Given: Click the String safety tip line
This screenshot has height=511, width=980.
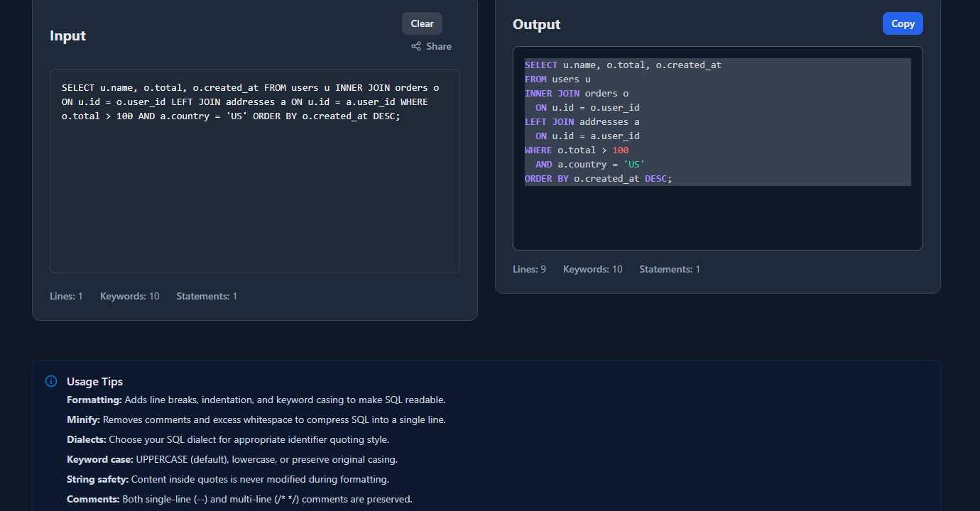Looking at the screenshot, I should tap(228, 479).
